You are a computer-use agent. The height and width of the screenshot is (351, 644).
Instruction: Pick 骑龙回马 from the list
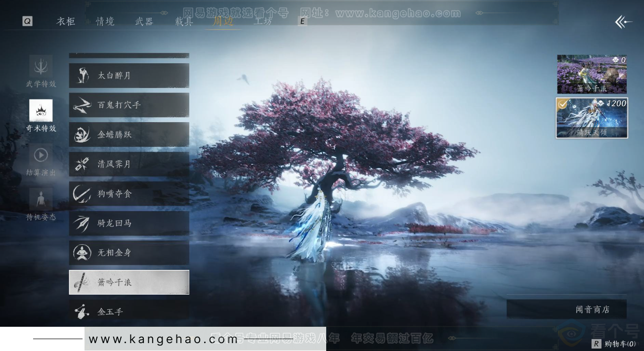[x=129, y=223]
